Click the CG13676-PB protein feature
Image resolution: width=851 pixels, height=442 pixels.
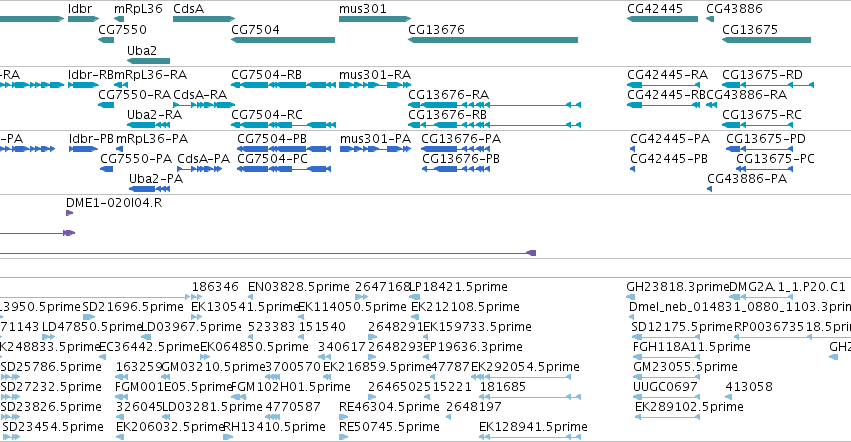click(x=456, y=169)
